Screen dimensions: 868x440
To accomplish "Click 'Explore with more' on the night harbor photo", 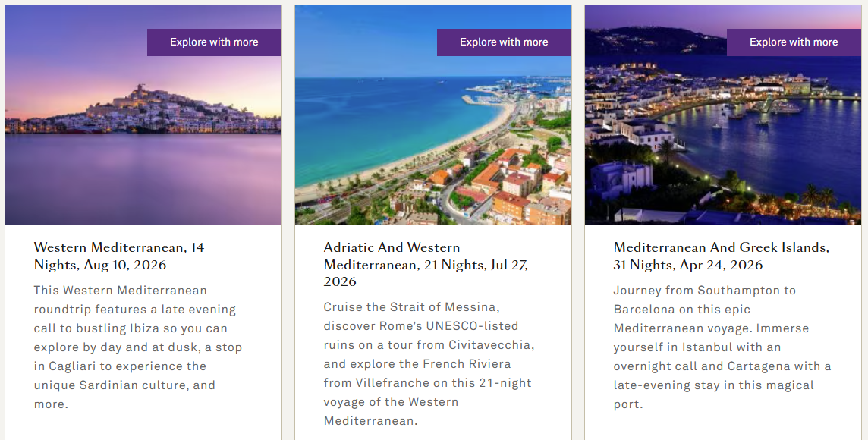I will pyautogui.click(x=794, y=42).
